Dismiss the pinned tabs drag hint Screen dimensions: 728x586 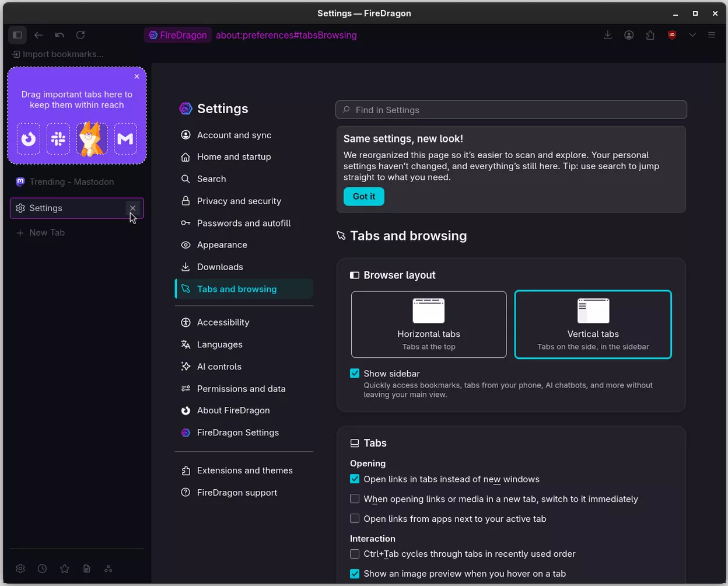click(x=137, y=76)
